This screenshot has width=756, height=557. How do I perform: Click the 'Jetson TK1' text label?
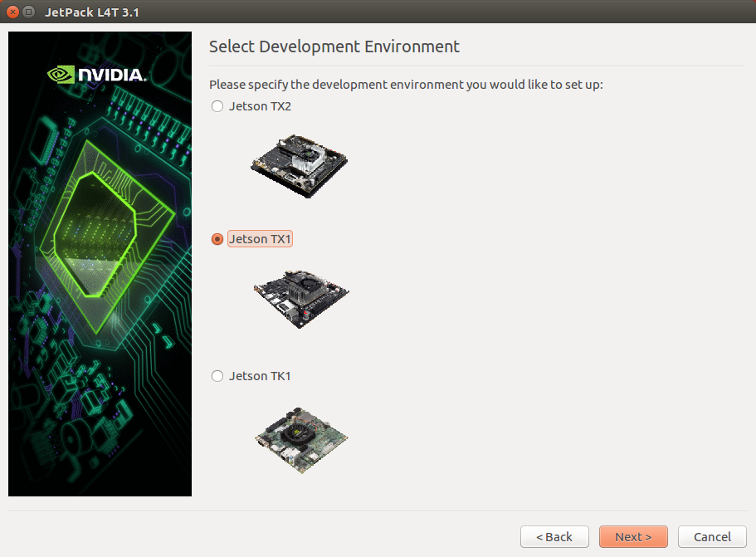(x=260, y=376)
